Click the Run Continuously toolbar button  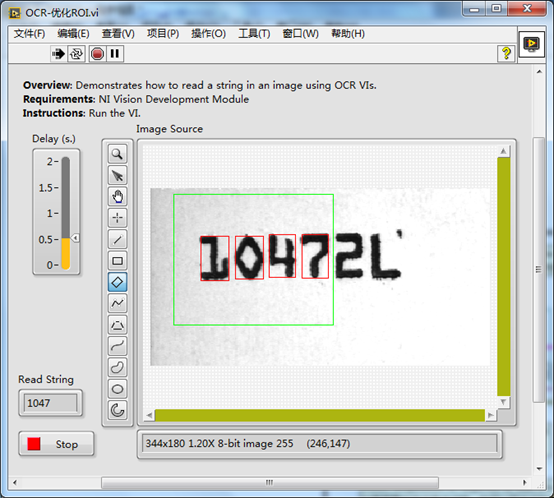(x=76, y=54)
